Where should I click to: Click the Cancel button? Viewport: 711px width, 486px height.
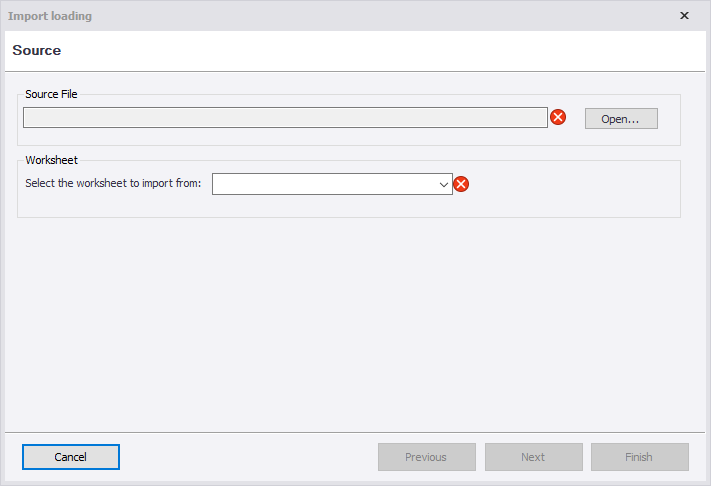point(71,457)
